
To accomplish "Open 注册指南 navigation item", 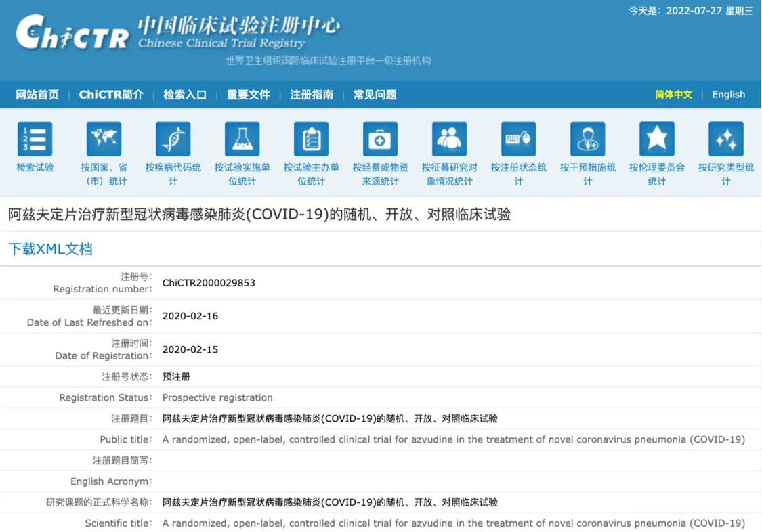I will (x=312, y=95).
